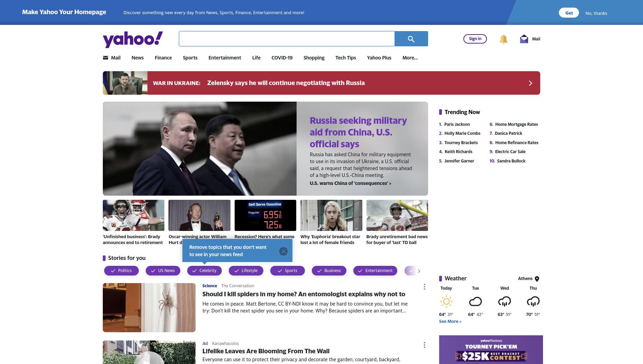The height and width of the screenshot is (364, 643).
Task: Click the Sign in button
Action: pos(475,39)
